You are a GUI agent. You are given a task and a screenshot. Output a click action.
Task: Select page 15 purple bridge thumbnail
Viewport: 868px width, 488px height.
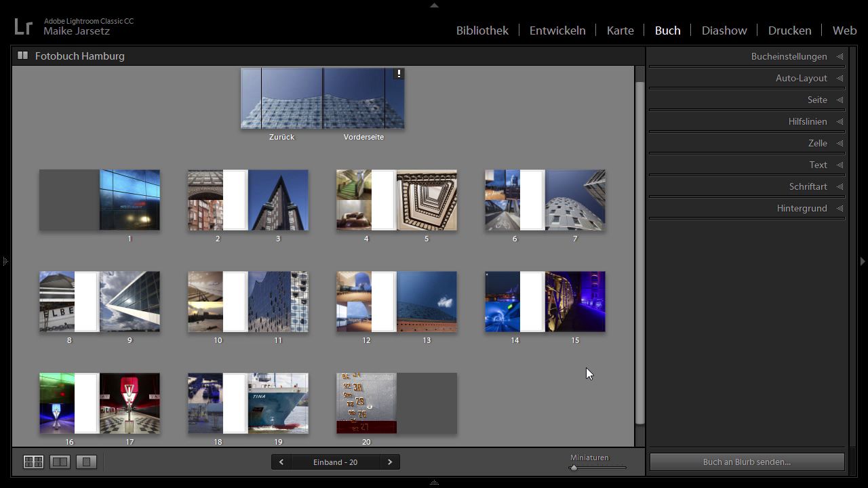pos(575,302)
